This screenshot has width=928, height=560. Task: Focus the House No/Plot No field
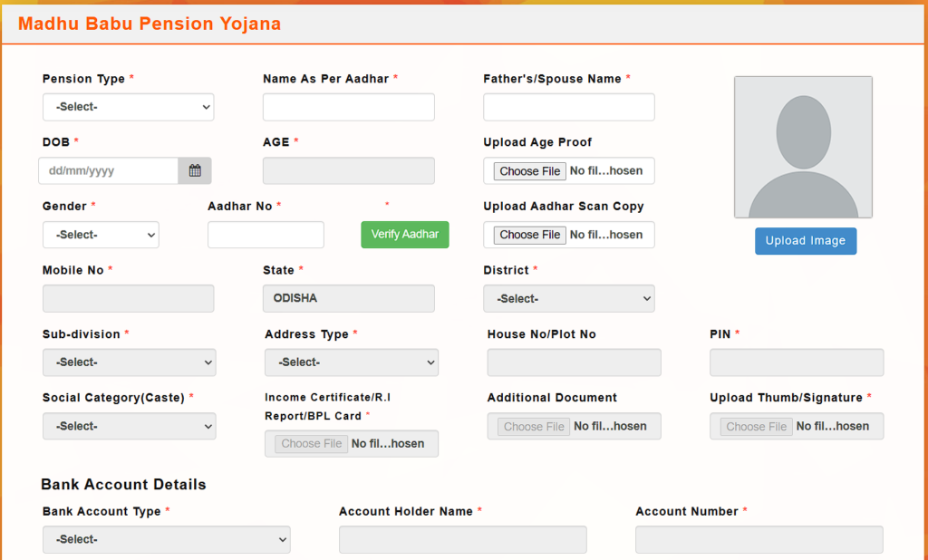[x=574, y=362]
